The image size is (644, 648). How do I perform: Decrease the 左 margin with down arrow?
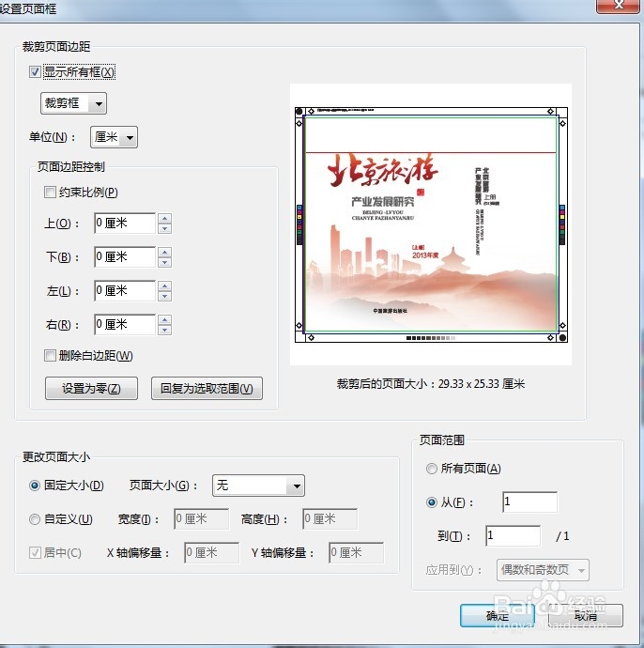[165, 296]
